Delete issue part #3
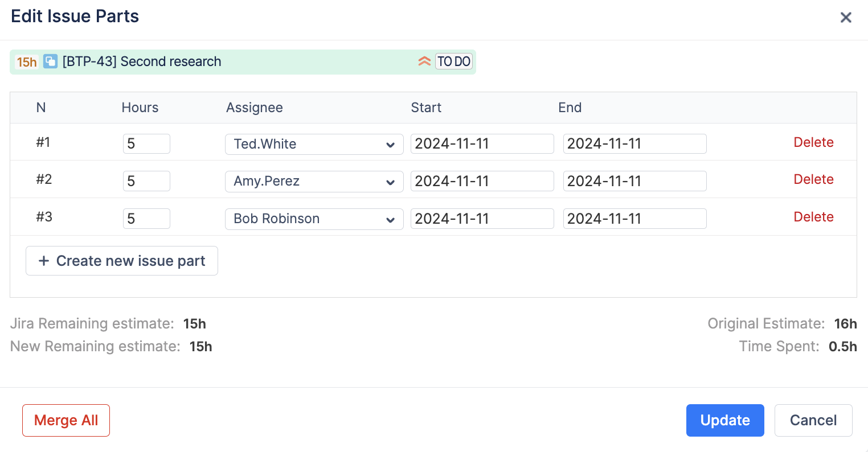This screenshot has height=452, width=868. (x=813, y=217)
